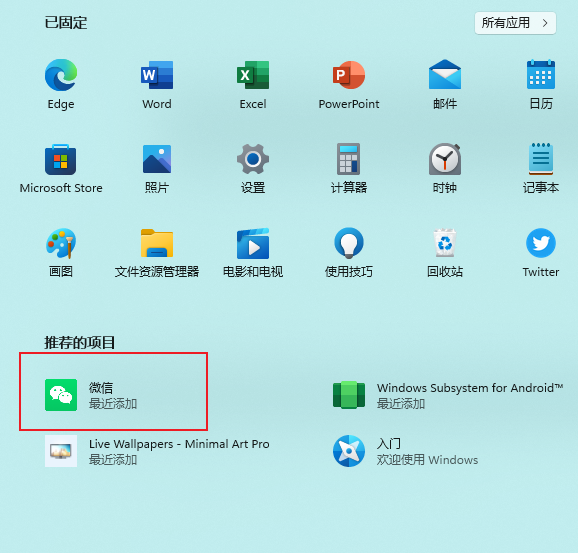Viewport: 578px width, 553px height.
Task: Open Windows Subsystem for Android recommendation
Action: pos(448,395)
